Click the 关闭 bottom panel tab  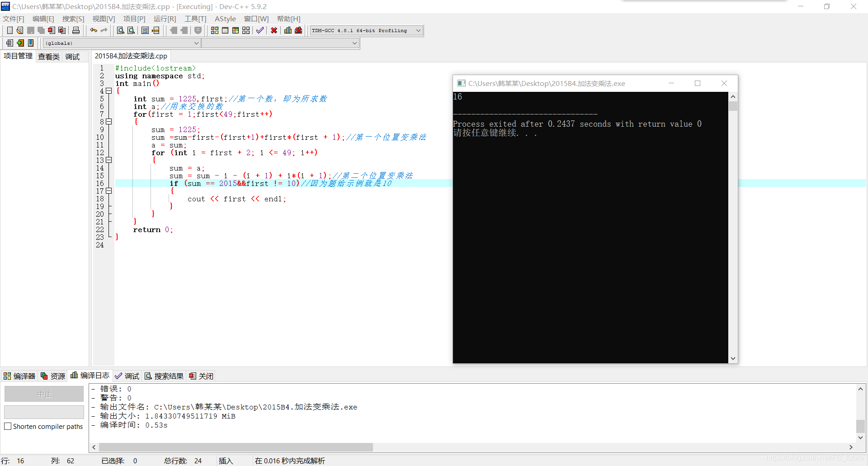[201, 376]
